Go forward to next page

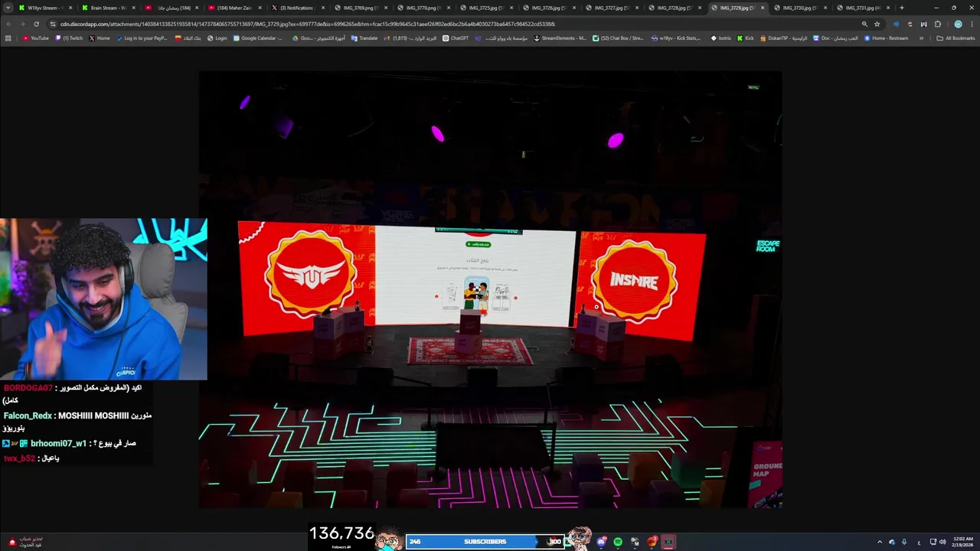coord(22,24)
